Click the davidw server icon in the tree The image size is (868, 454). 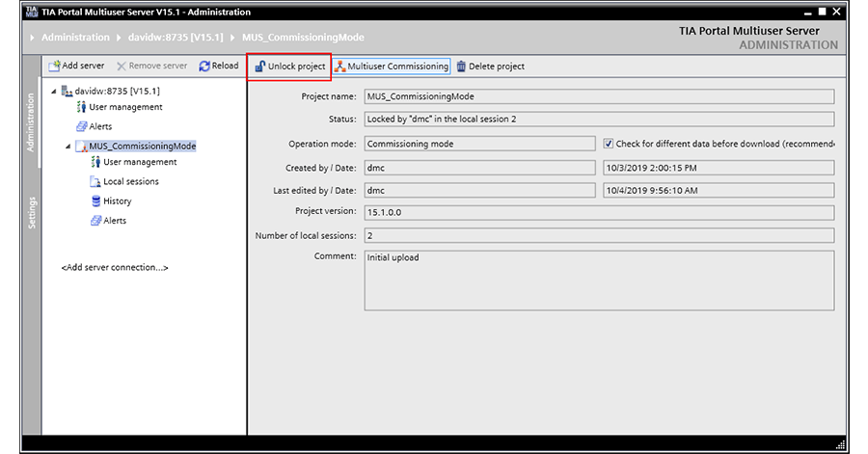click(67, 91)
